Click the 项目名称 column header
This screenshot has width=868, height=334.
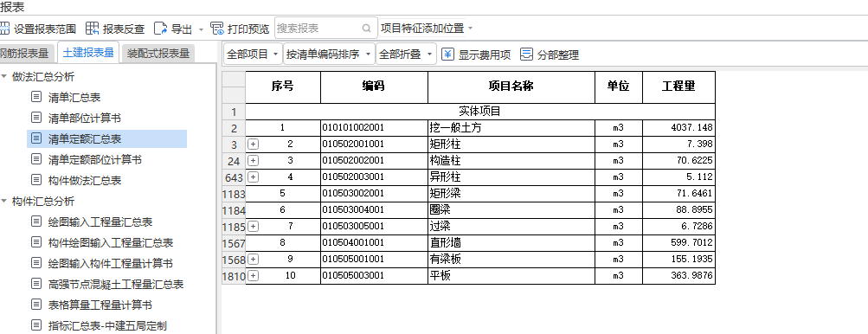coord(511,87)
